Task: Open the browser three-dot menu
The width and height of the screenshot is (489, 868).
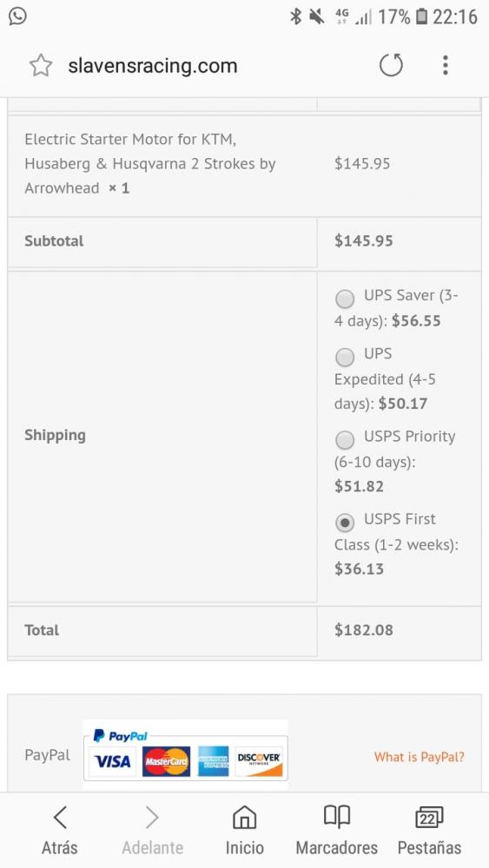Action: tap(446, 65)
